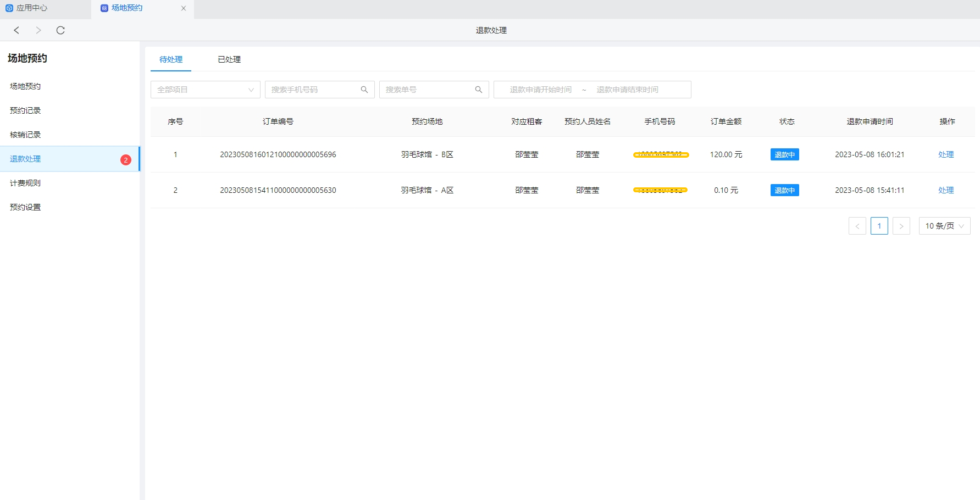The width and height of the screenshot is (980, 500).
Task: Click search icon in phone number field
Action: coord(364,90)
